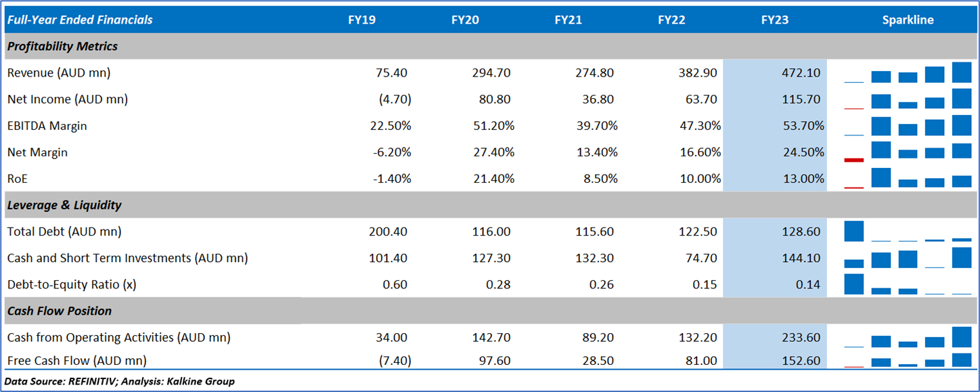Click the Net Income sparkline chart
The image size is (980, 392).
tap(908, 99)
